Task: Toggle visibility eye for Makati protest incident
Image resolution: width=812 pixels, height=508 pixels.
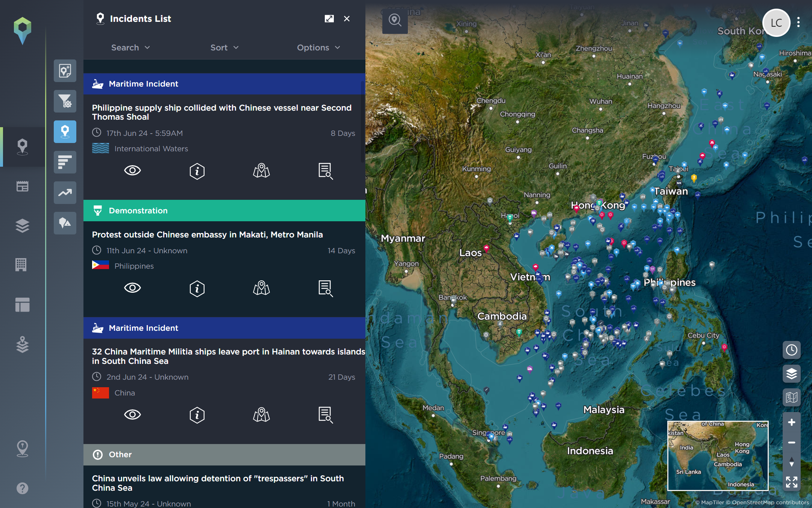Action: [x=132, y=288]
